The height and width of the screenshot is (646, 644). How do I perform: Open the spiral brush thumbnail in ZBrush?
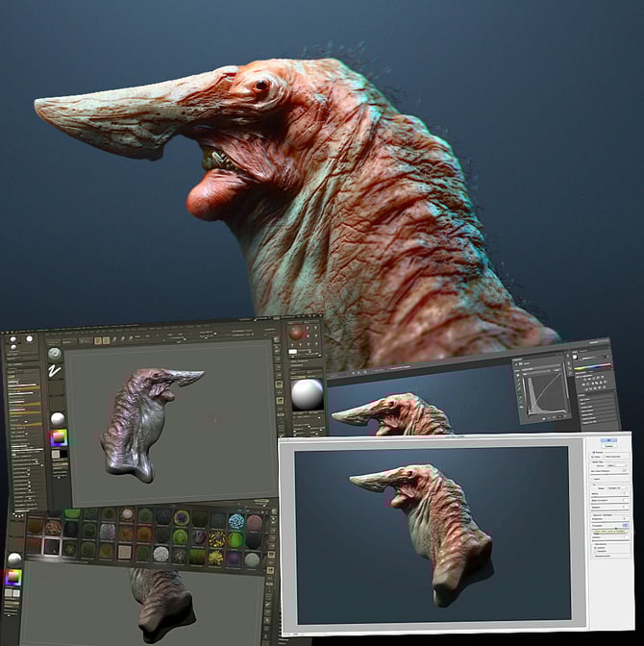55,355
